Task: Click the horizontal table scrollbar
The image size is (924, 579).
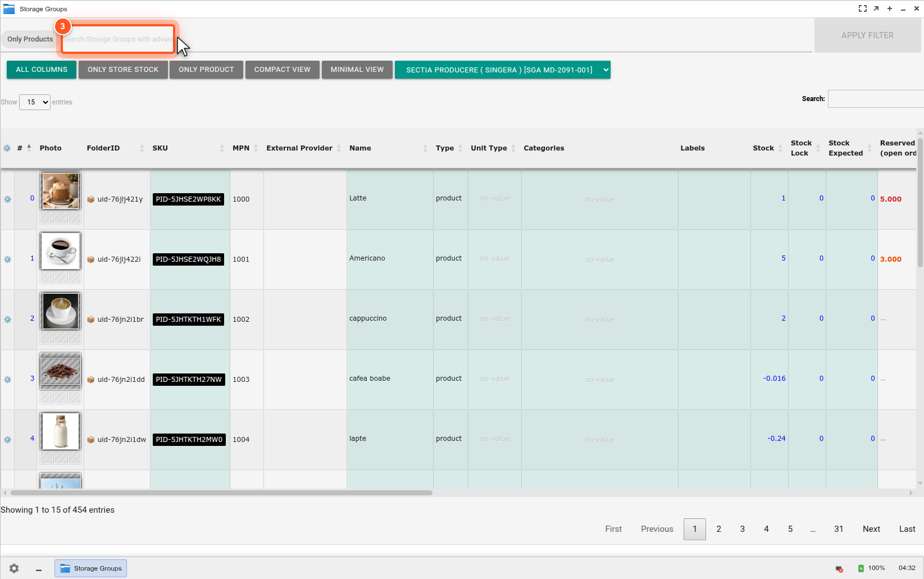Action: [x=221, y=493]
